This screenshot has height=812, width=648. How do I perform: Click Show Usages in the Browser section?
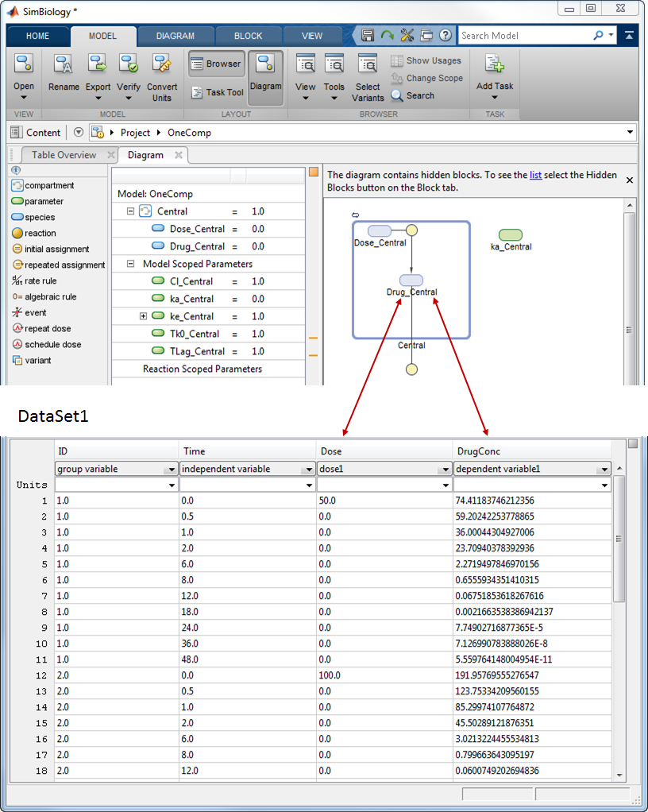426,60
